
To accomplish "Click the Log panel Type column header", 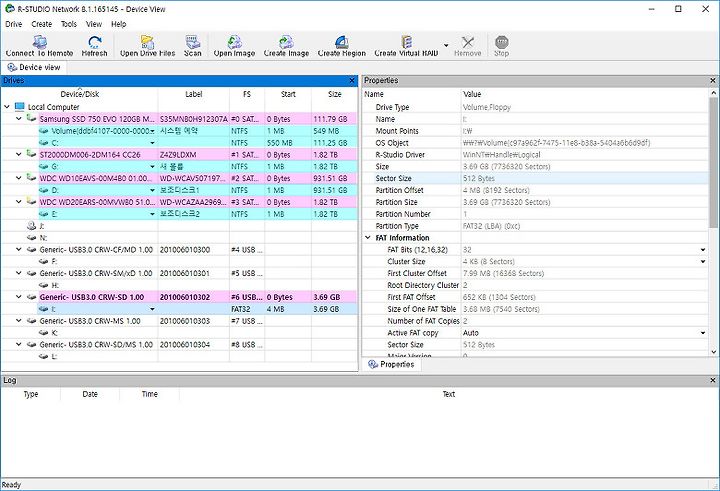I will pyautogui.click(x=31, y=394).
